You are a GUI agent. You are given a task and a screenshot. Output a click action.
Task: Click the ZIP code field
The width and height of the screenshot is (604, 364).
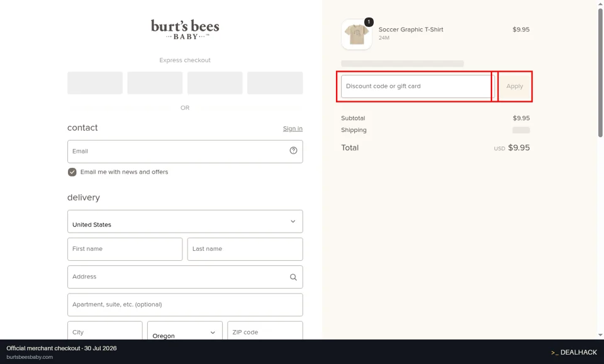coord(265,331)
